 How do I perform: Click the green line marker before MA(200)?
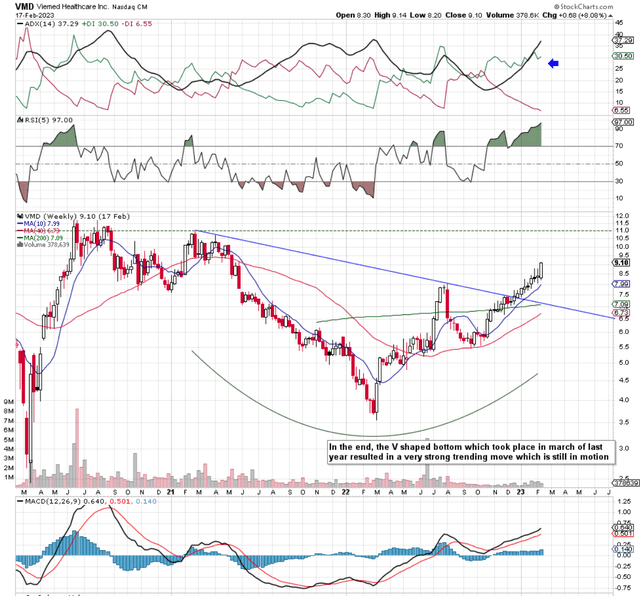click(20, 238)
